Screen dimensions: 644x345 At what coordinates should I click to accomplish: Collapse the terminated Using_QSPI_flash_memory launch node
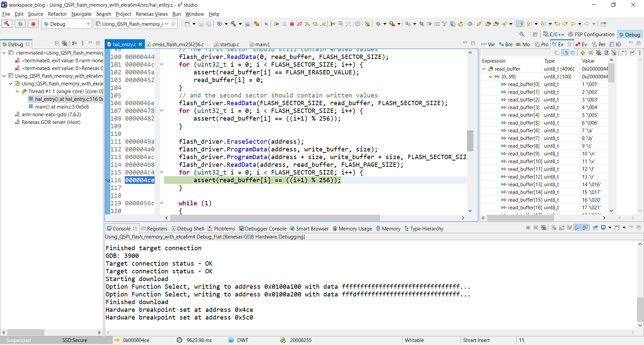(4, 53)
